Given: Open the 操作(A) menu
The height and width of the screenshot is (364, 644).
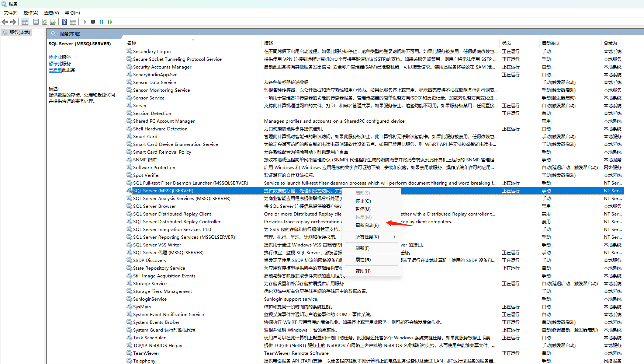Looking at the screenshot, I should (31, 13).
